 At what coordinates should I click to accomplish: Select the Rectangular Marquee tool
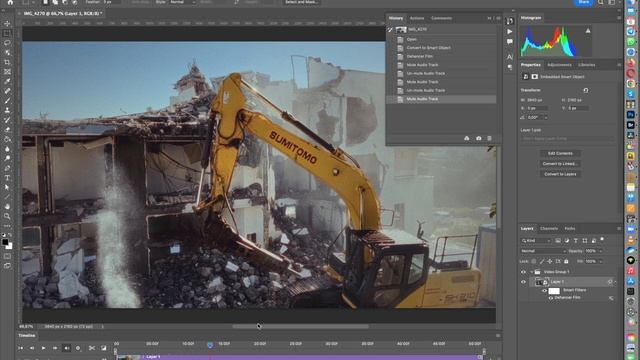[7, 33]
